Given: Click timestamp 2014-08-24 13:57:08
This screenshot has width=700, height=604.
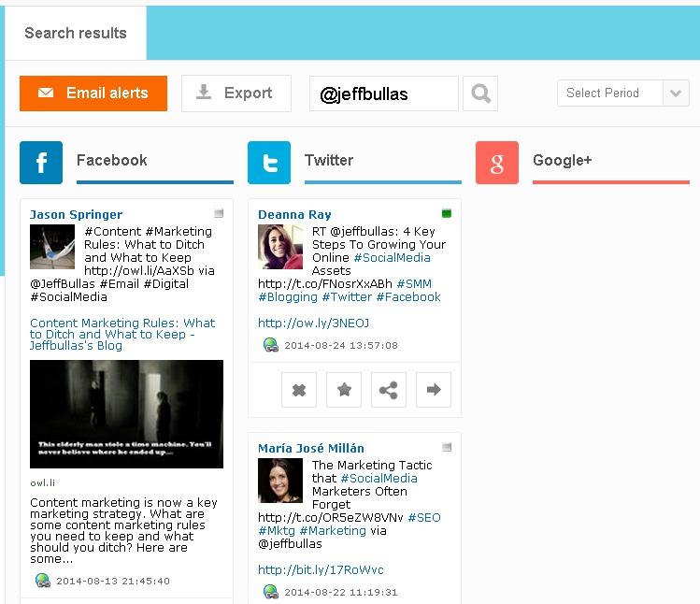Looking at the screenshot, I should coord(341,345).
